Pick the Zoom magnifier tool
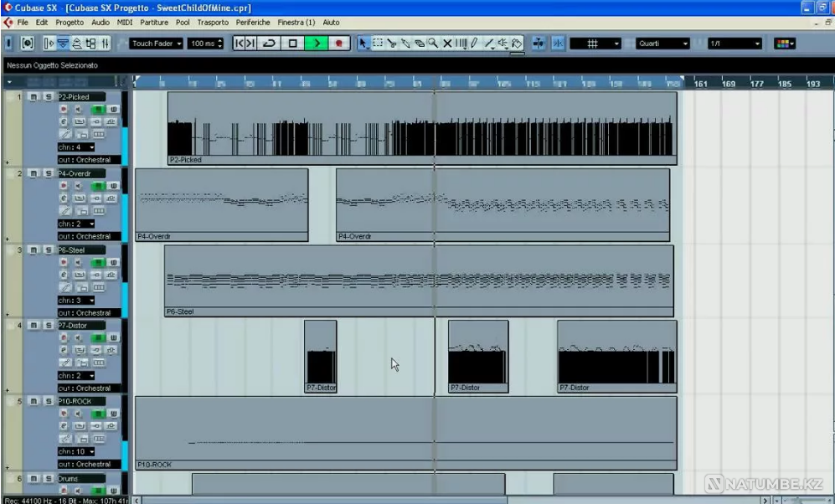Screen dimensions: 835x504 (x=432, y=44)
